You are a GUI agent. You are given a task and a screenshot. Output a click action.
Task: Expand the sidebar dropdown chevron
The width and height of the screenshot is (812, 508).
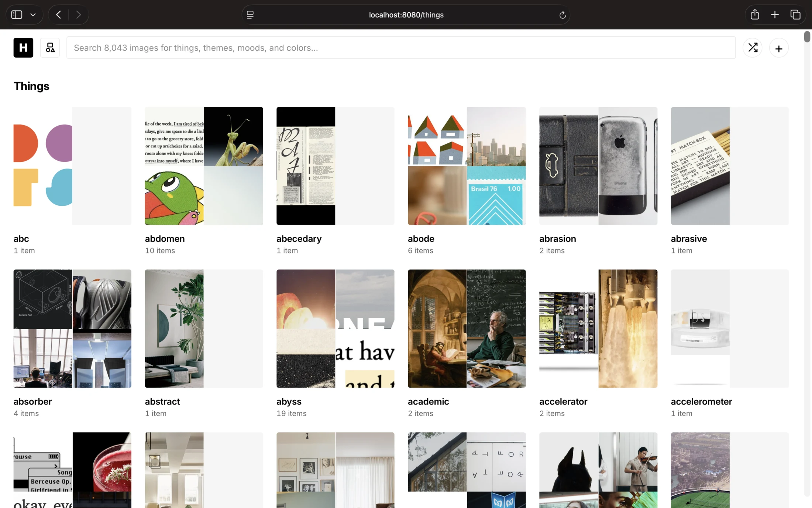(x=33, y=15)
